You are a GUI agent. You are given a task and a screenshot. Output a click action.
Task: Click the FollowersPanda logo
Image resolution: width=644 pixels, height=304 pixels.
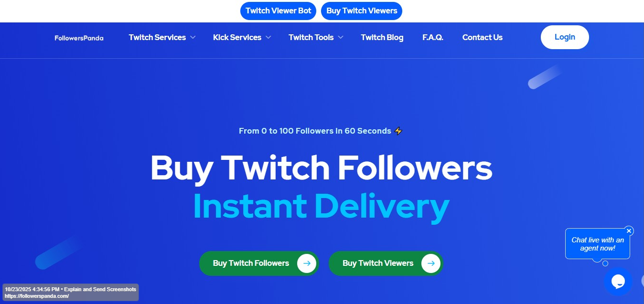coord(79,38)
